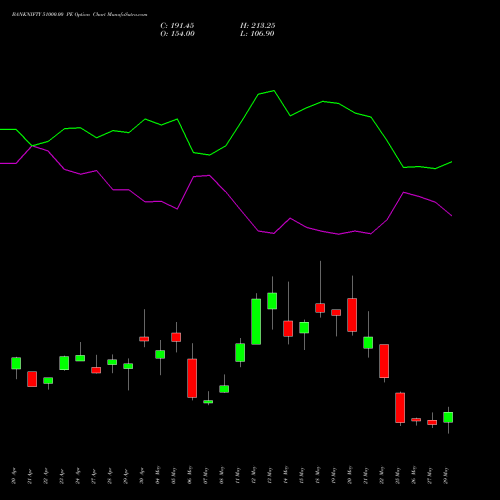Click the 12 May date label
The width and height of the screenshot is (500, 500).
point(254,475)
